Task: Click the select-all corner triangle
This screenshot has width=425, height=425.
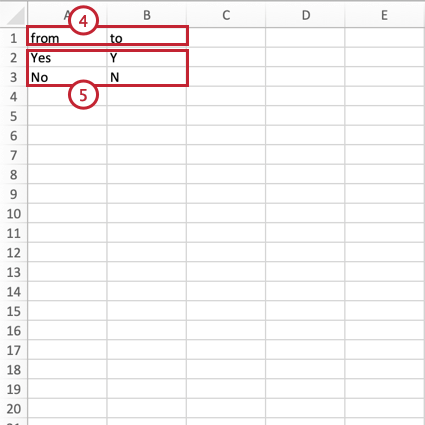Action: click(16, 17)
